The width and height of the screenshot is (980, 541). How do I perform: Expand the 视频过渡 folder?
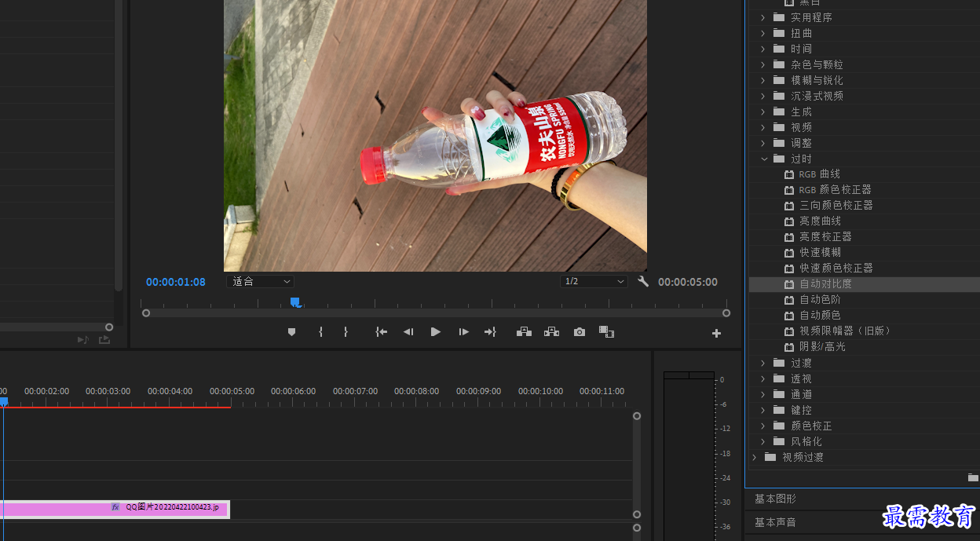tap(754, 457)
